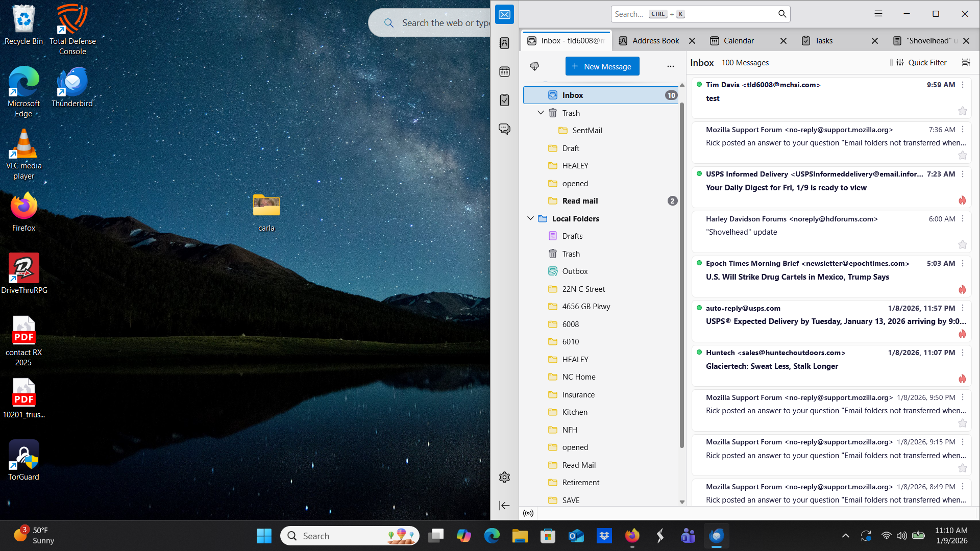The width and height of the screenshot is (980, 551).
Task: Toggle star on Harley Davidson Forums message
Action: tap(962, 245)
